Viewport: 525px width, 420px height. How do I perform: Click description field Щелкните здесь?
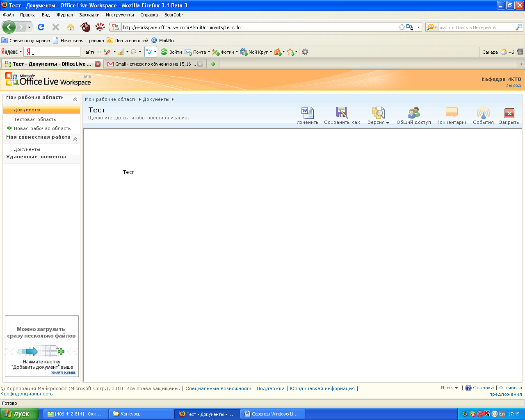139,118
